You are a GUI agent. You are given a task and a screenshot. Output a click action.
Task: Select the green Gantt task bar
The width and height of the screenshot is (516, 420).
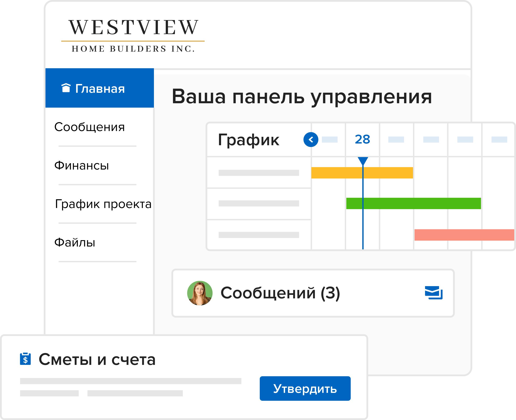click(413, 203)
